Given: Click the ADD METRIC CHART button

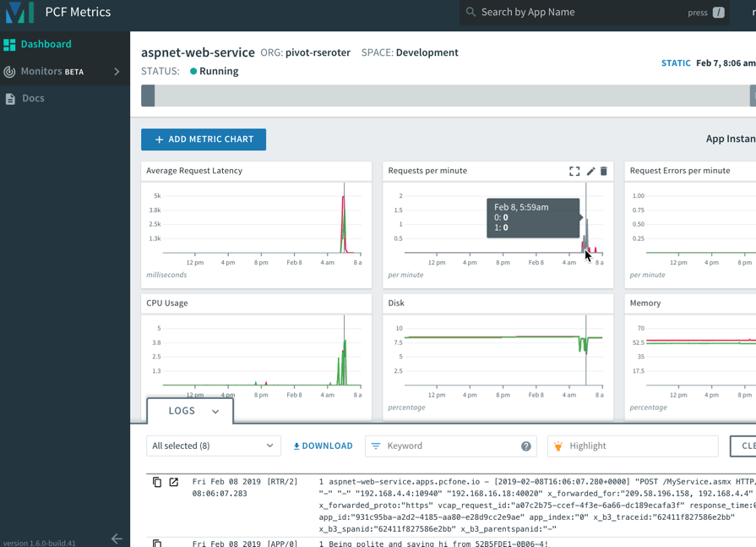Looking at the screenshot, I should point(204,139).
